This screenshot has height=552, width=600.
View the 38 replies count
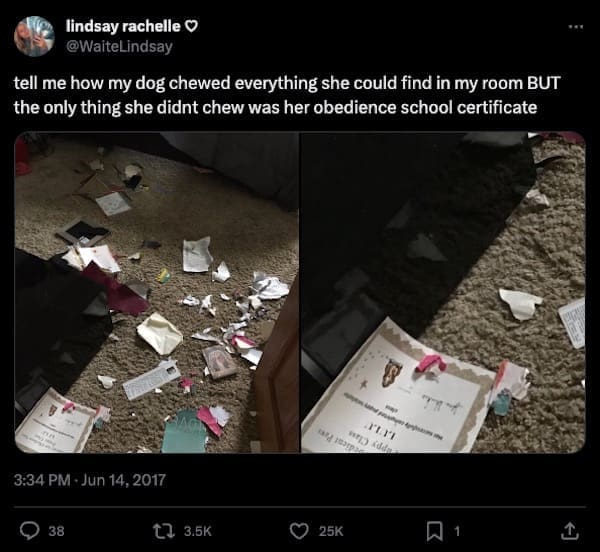point(57,531)
